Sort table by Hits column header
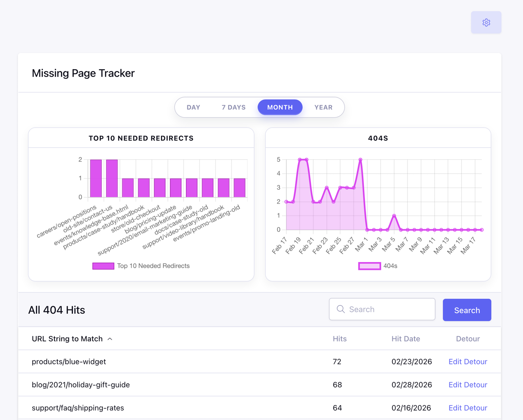523x420 pixels. click(339, 339)
